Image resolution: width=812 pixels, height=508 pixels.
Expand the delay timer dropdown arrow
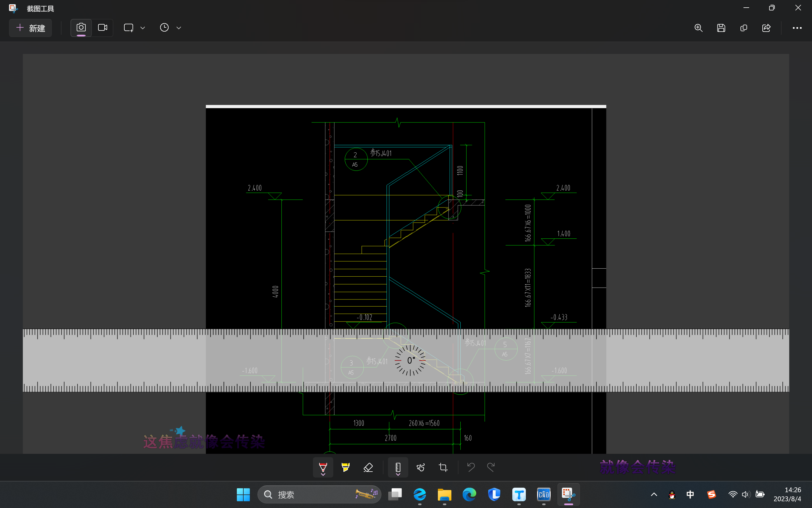[179, 28]
